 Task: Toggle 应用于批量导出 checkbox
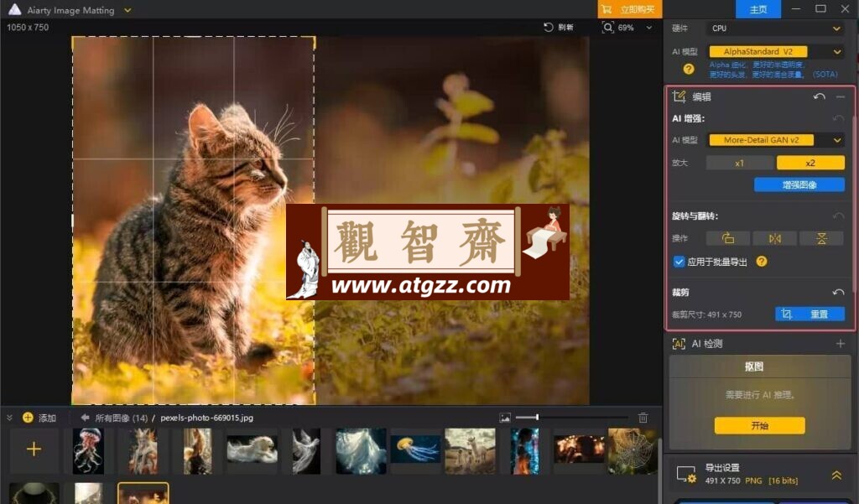[679, 262]
